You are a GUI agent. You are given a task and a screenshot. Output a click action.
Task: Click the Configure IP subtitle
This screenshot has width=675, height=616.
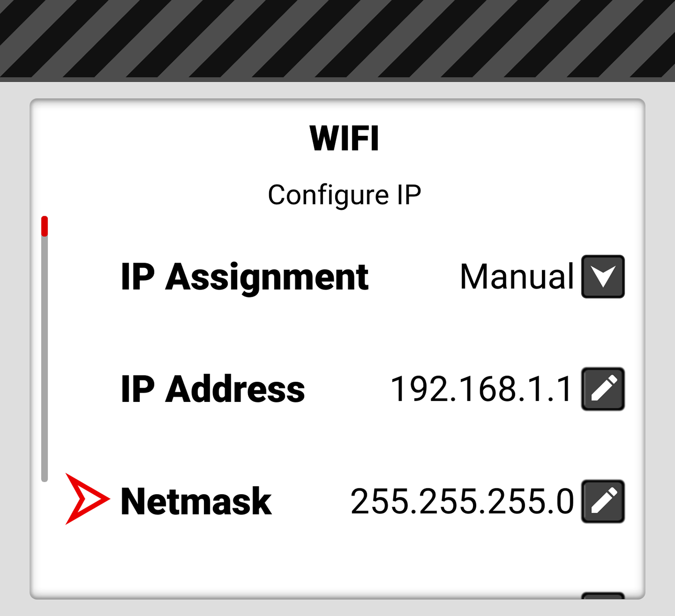[344, 195]
